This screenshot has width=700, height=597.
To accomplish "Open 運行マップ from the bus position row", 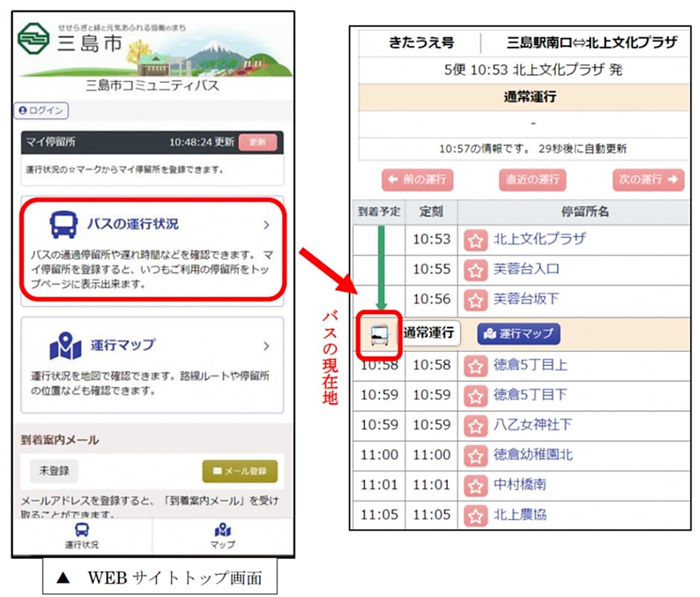I will [519, 334].
